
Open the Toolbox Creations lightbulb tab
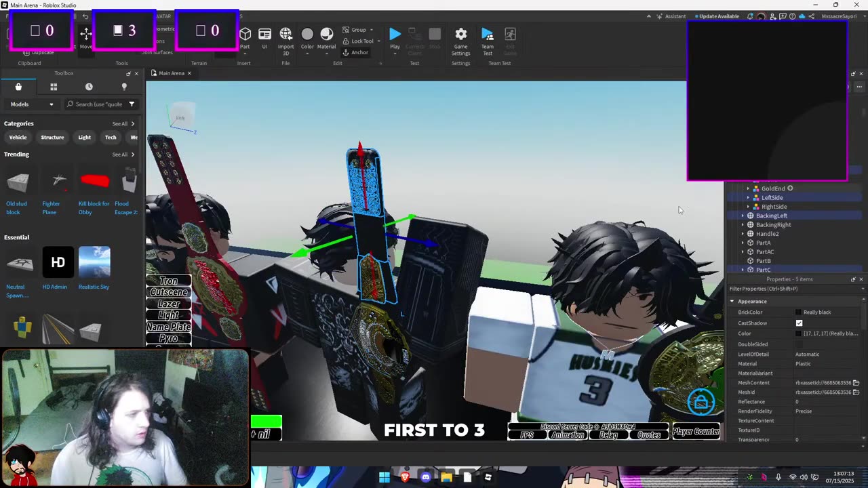[x=124, y=87]
